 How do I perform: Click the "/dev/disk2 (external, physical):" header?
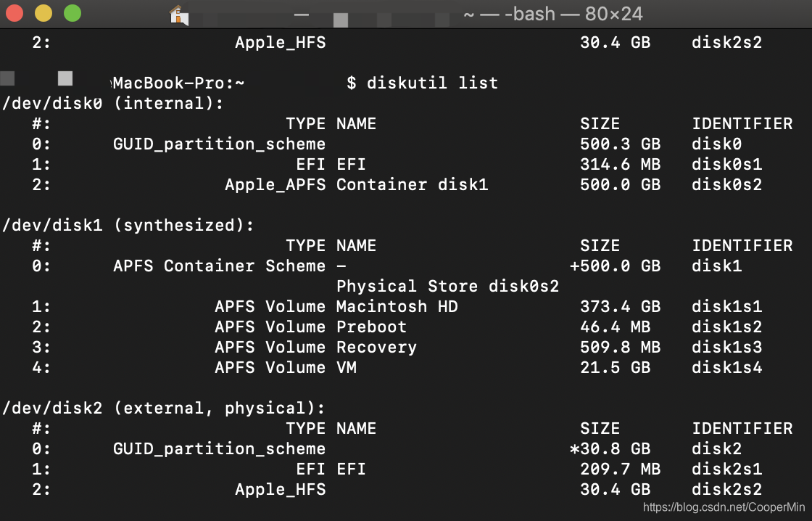pyautogui.click(x=165, y=408)
